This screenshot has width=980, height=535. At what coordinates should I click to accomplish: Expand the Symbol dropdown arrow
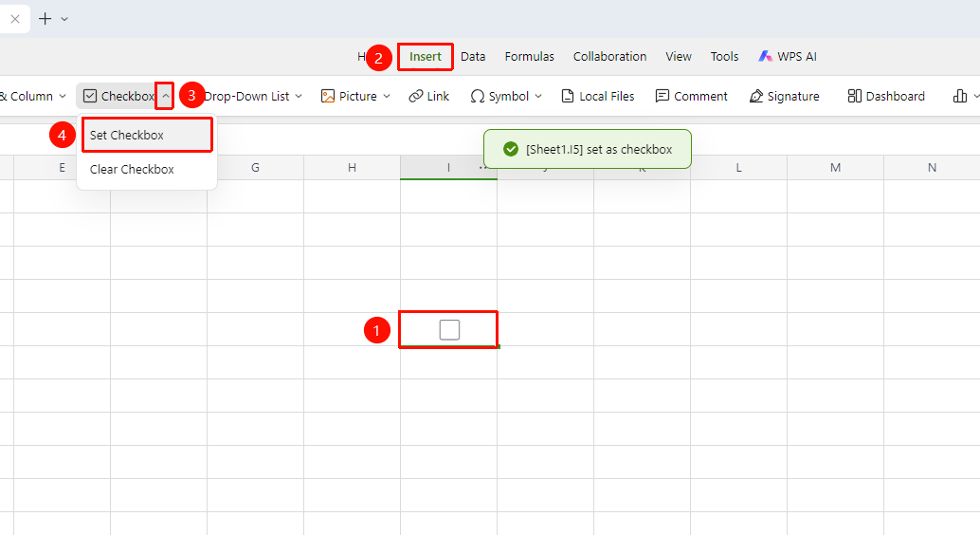(x=538, y=97)
